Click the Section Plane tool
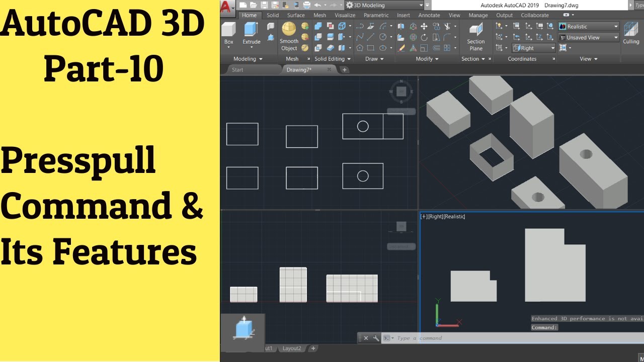 click(x=475, y=36)
